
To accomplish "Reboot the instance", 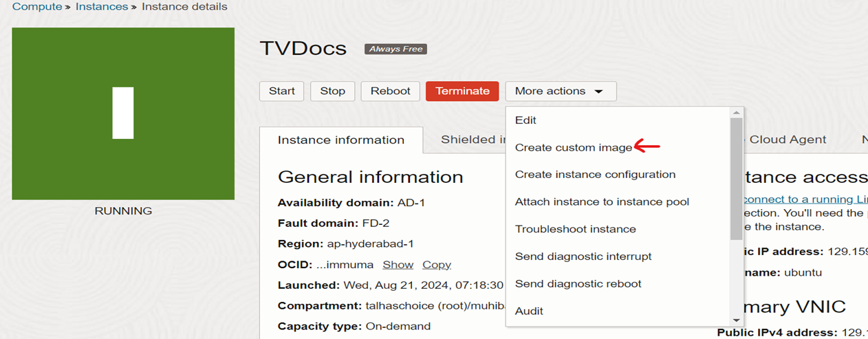I will (390, 91).
